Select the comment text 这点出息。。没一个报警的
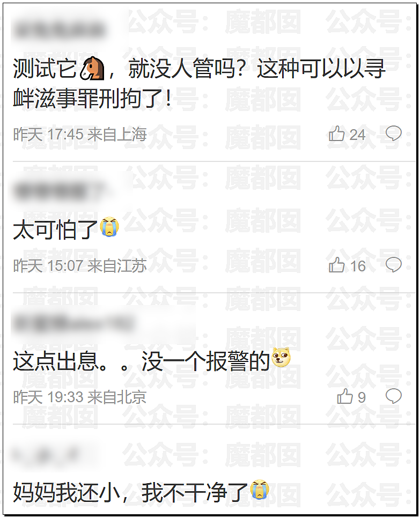420x518 pixels. coord(142,361)
